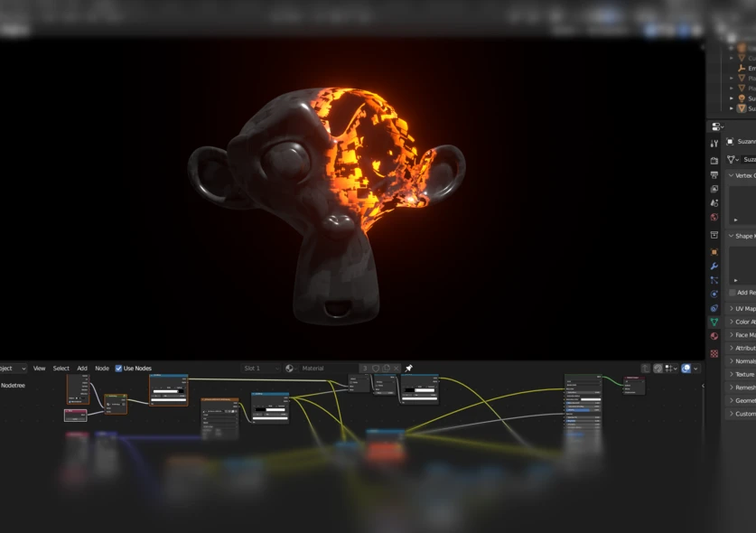The height and width of the screenshot is (533, 756).
Task: Open the Select menu in node editor
Action: 61,369
